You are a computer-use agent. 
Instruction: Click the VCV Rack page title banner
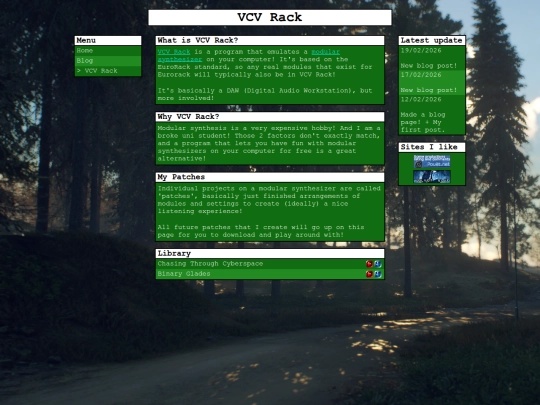[270, 17]
